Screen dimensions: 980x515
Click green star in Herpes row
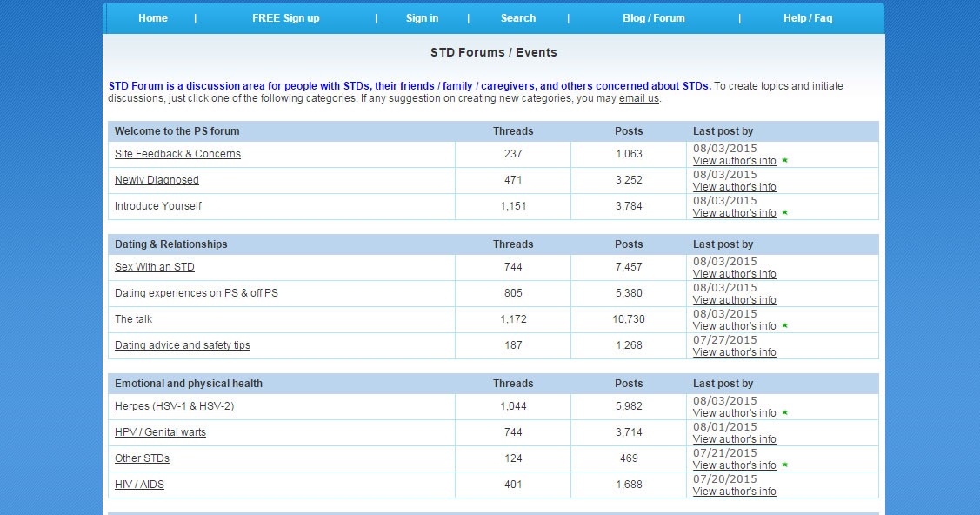point(785,413)
